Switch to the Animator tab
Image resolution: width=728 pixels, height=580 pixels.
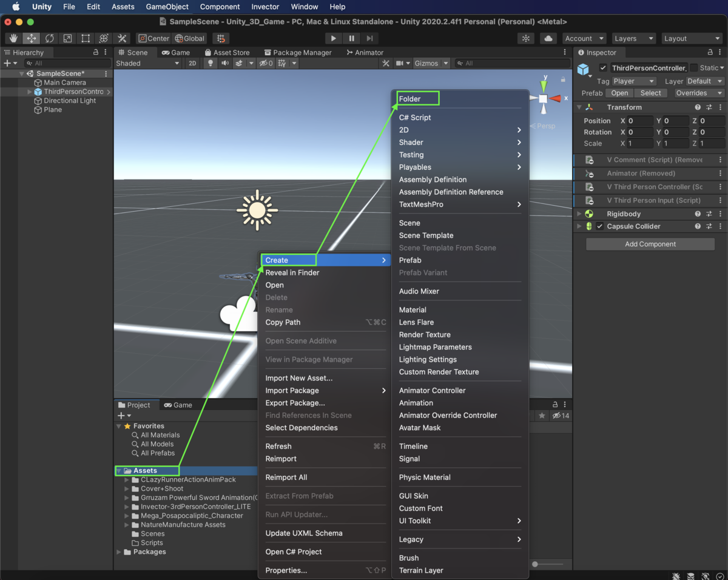tap(365, 52)
